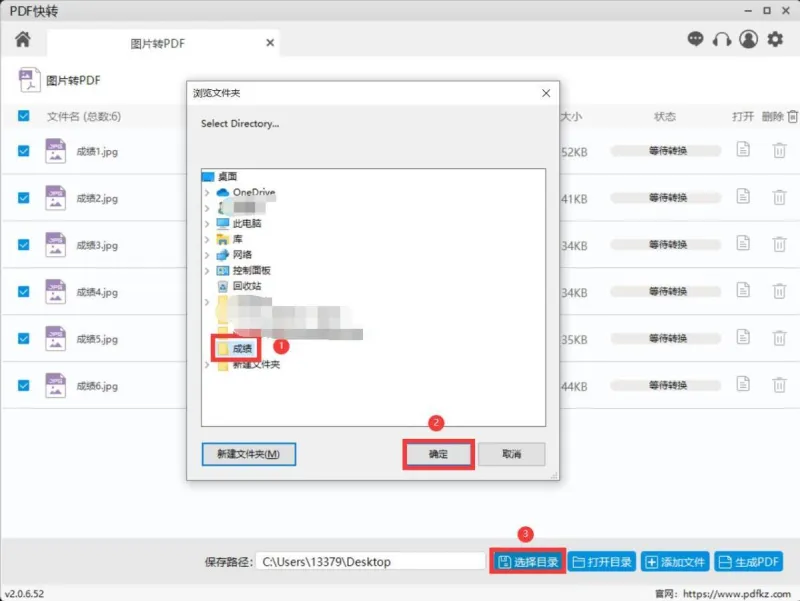Image resolution: width=800 pixels, height=601 pixels.
Task: Expand the OneDrive tree node
Action: coord(207,193)
